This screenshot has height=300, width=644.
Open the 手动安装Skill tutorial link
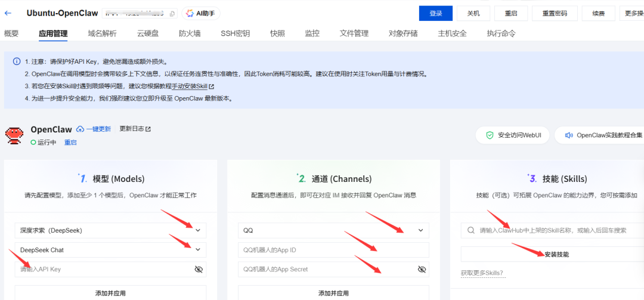[190, 86]
